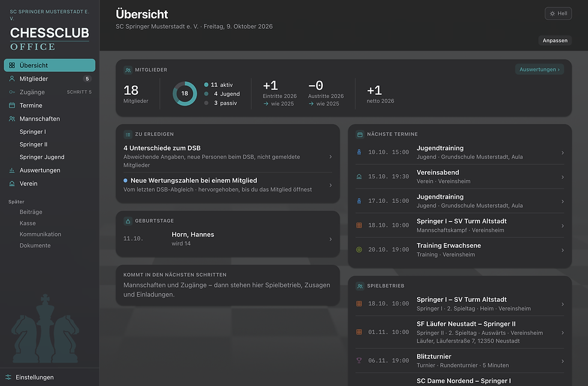Click the 18 Mitglieder total count
The width and height of the screenshot is (588, 386).
pos(136,94)
